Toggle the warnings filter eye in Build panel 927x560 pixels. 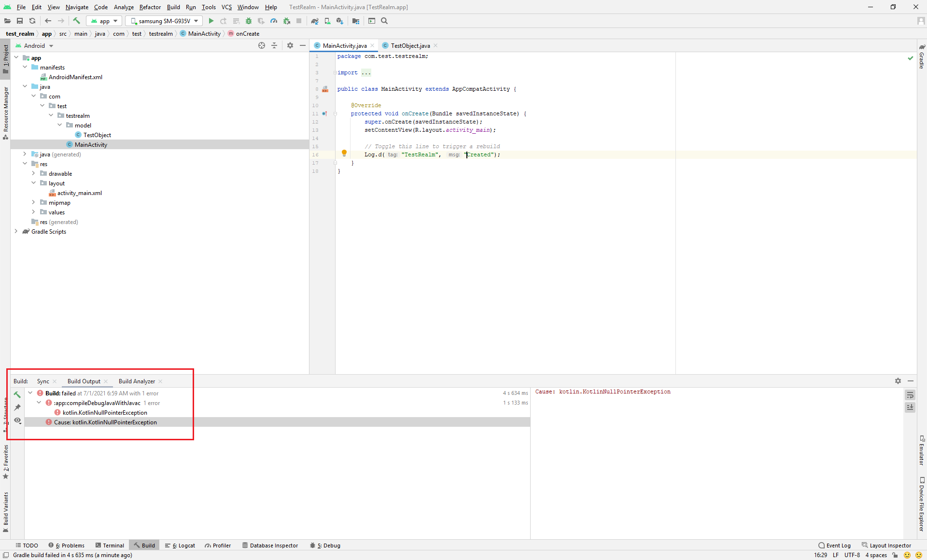click(x=18, y=421)
